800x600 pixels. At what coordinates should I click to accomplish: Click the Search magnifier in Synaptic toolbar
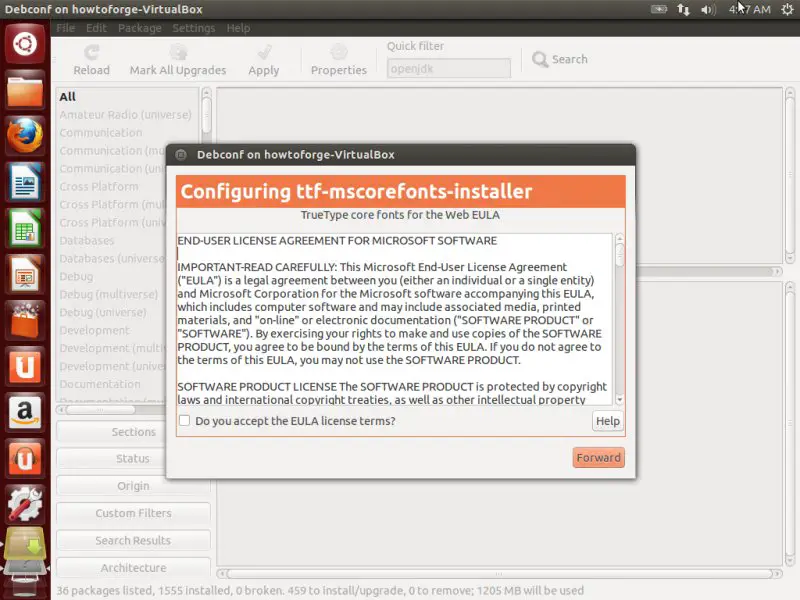point(540,60)
